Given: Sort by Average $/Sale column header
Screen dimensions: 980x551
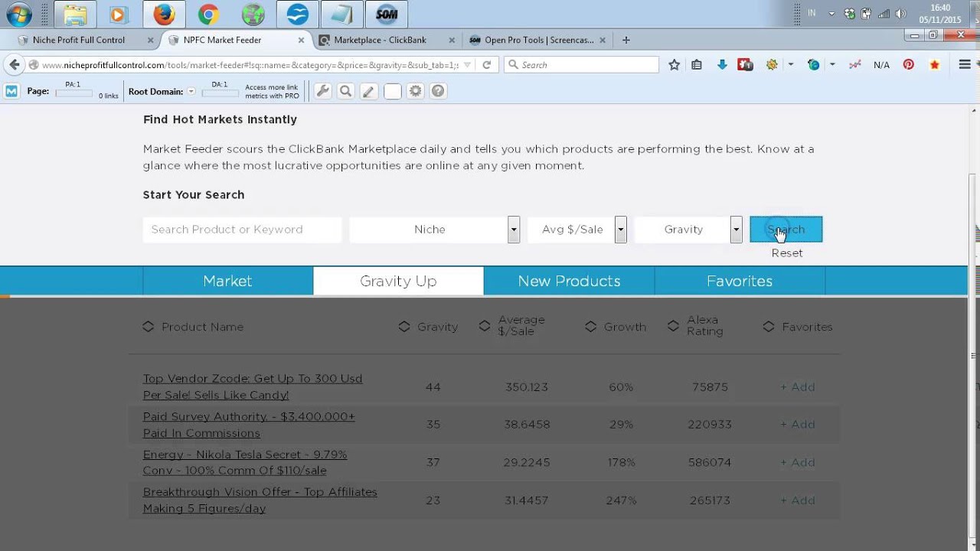Looking at the screenshot, I should tap(512, 326).
